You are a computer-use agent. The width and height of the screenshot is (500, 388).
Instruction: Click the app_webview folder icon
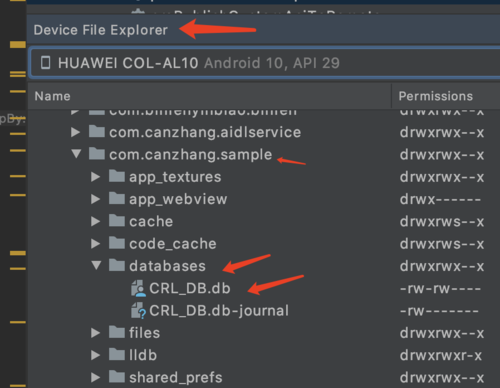tap(117, 198)
